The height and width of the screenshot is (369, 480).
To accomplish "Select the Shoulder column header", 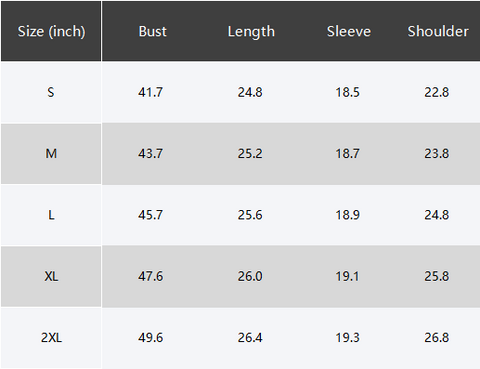I will [438, 31].
